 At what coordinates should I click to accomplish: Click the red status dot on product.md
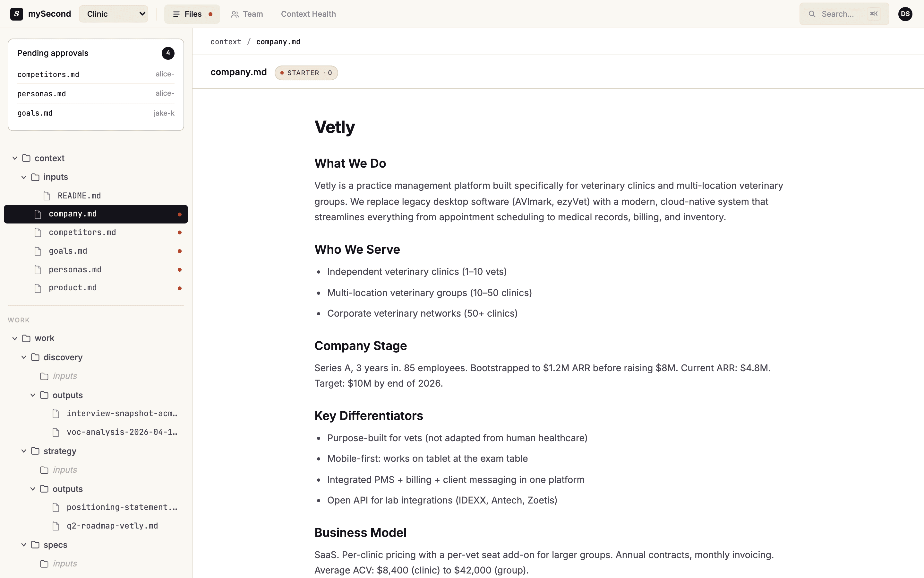coord(179,288)
